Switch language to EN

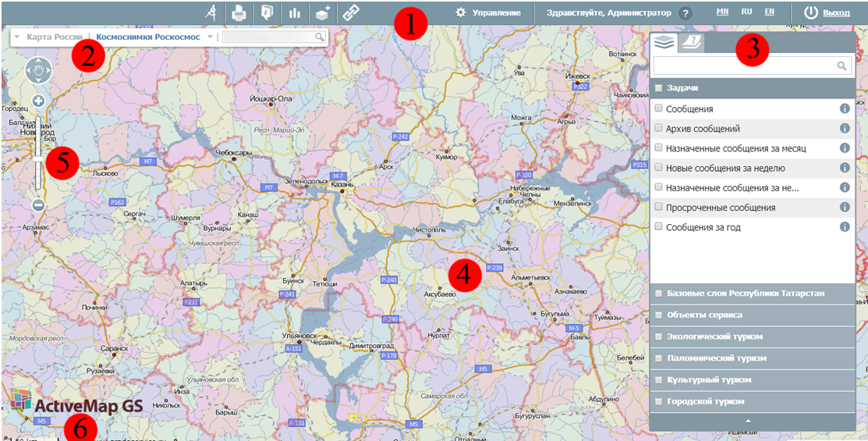coord(770,12)
